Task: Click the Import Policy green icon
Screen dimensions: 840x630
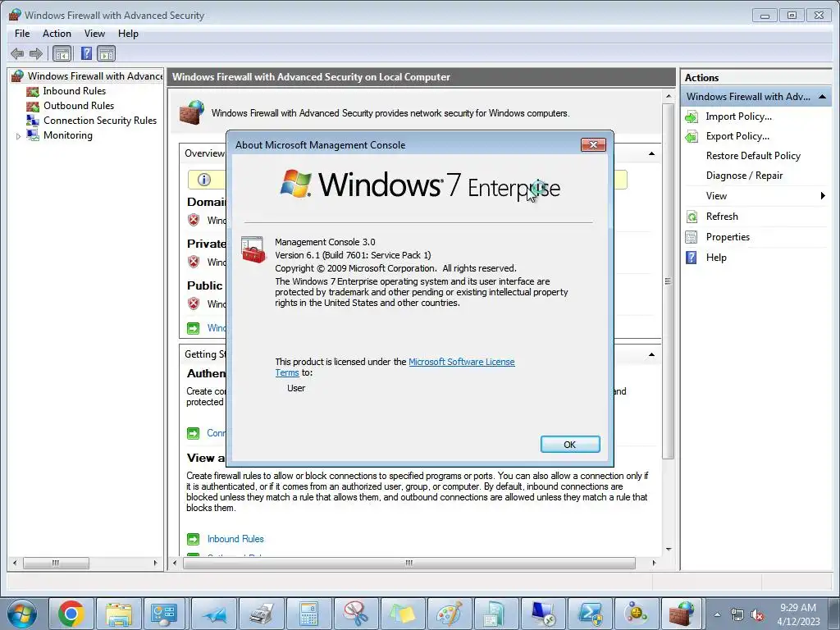Action: [x=692, y=116]
